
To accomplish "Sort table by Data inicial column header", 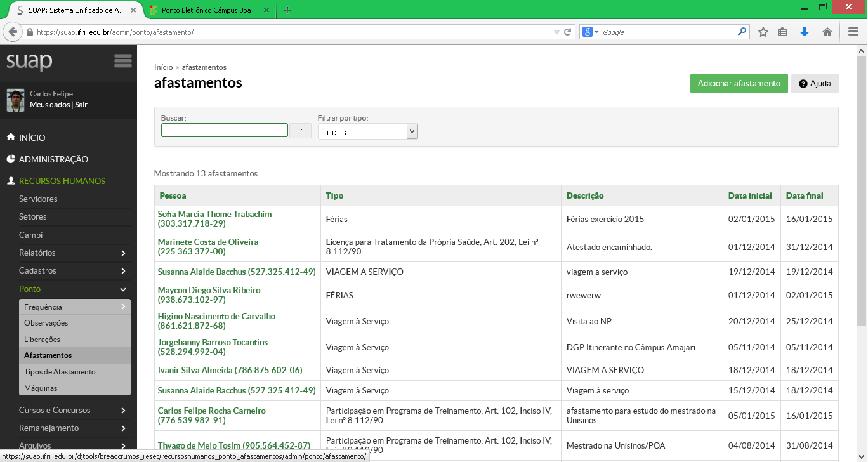I will 750,195.
